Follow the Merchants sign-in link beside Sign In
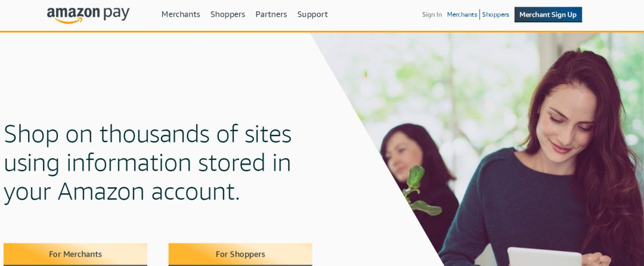The image size is (644, 266). coord(462,14)
